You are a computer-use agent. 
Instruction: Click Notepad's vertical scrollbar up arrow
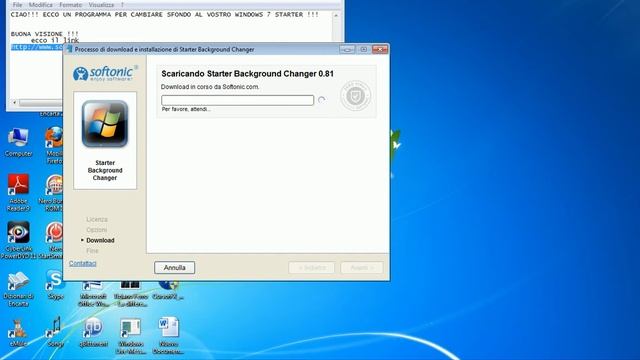(x=336, y=16)
